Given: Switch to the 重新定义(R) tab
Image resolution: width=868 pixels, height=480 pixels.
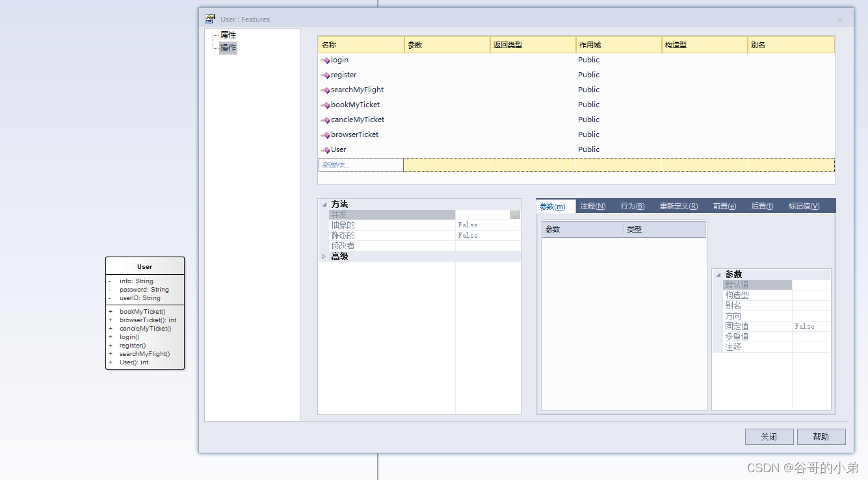Looking at the screenshot, I should (x=679, y=207).
